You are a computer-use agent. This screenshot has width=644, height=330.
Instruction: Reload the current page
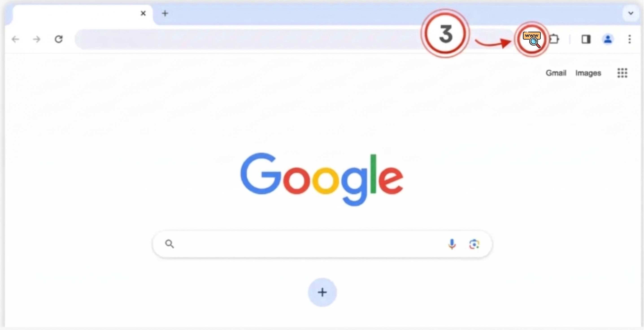59,39
